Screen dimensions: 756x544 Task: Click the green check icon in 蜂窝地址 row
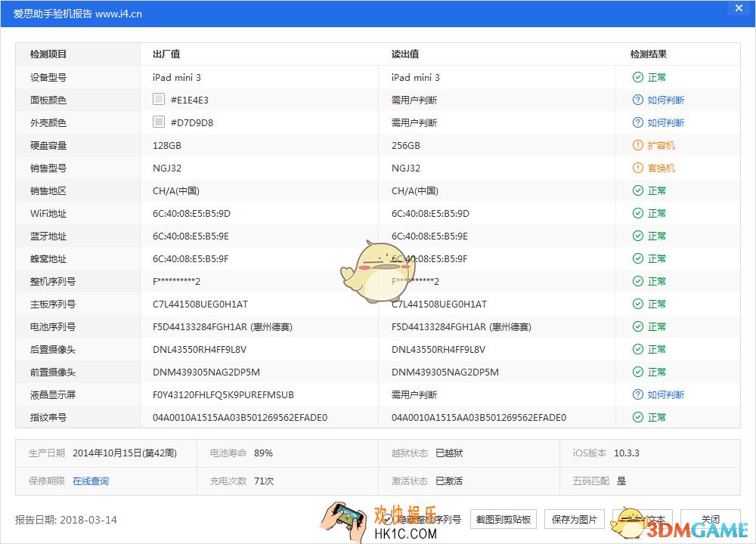[x=637, y=258]
